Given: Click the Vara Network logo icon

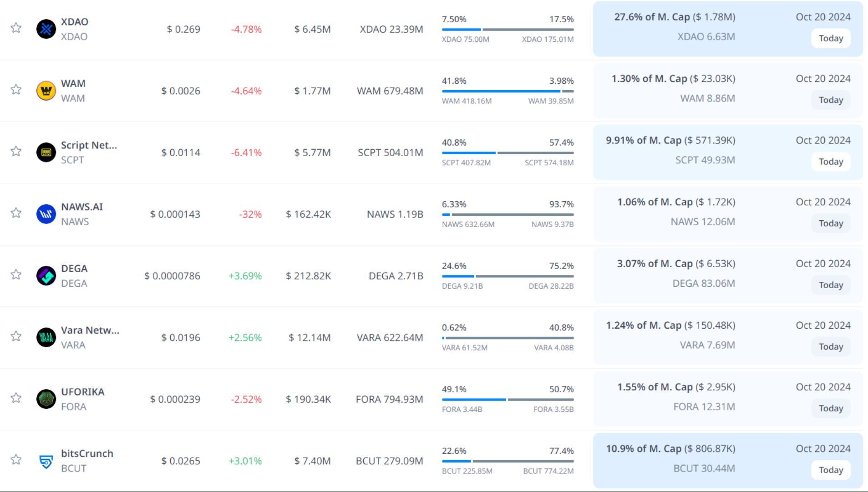Looking at the screenshot, I should click(x=46, y=338).
